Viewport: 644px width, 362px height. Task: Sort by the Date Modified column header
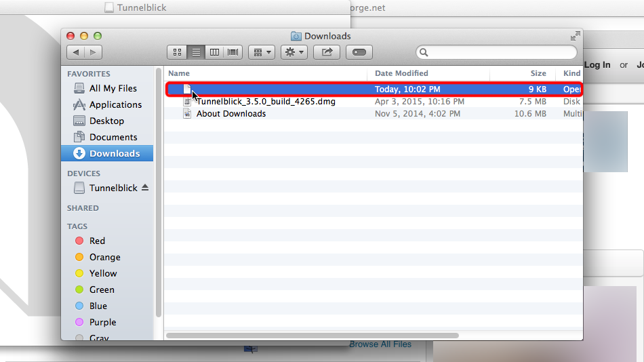point(401,73)
